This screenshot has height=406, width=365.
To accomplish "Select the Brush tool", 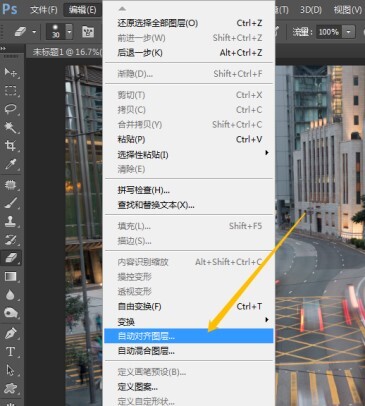I will click(x=11, y=203).
